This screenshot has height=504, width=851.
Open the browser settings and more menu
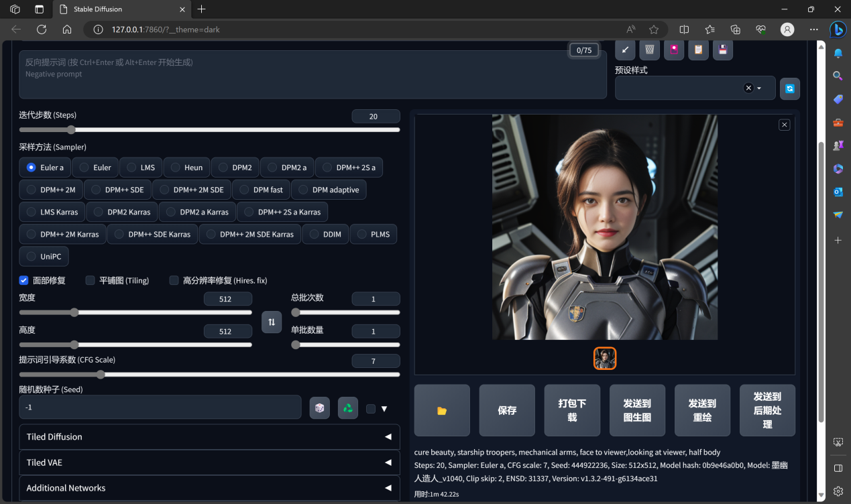pos(814,29)
